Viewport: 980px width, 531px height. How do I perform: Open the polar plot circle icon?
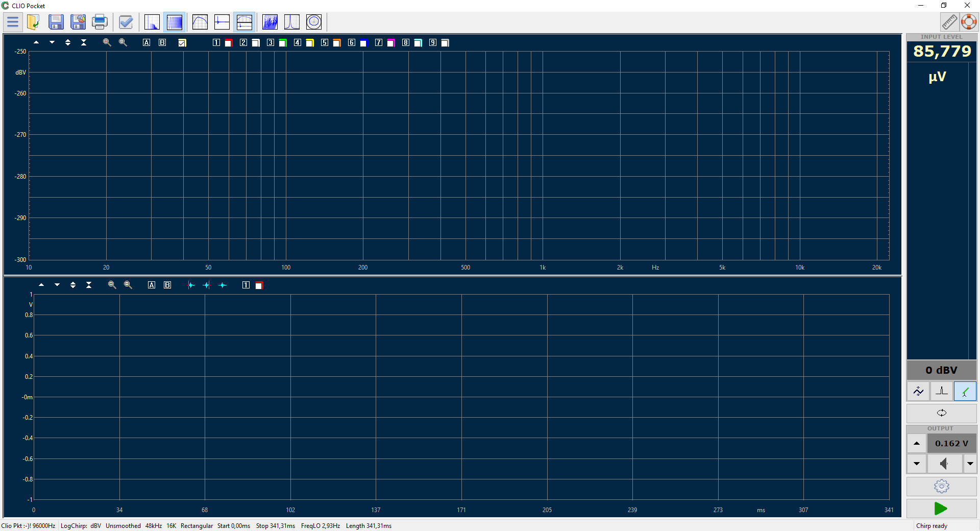tap(313, 22)
